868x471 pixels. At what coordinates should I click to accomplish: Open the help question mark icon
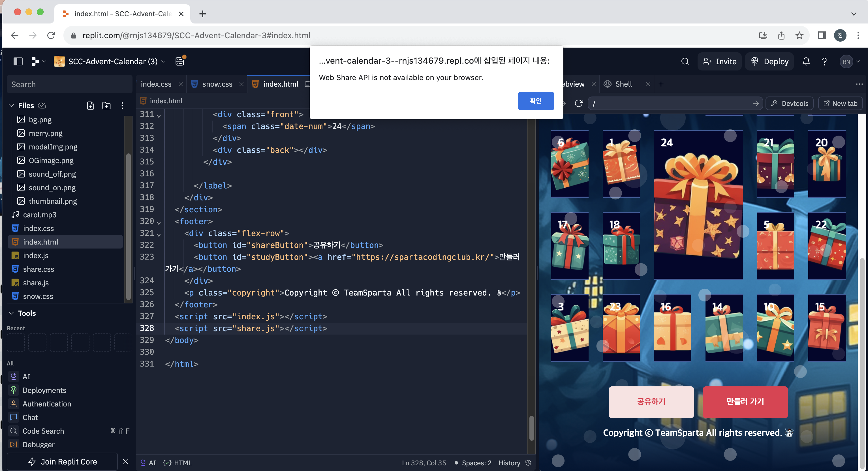824,61
